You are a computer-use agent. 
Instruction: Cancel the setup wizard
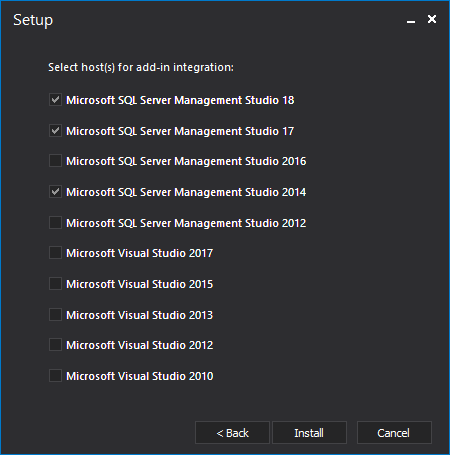click(394, 433)
